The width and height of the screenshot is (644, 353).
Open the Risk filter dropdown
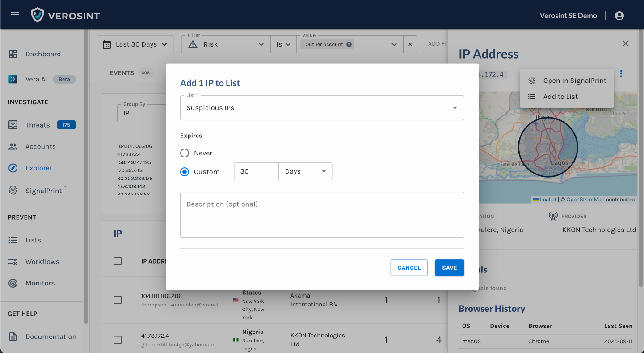226,44
